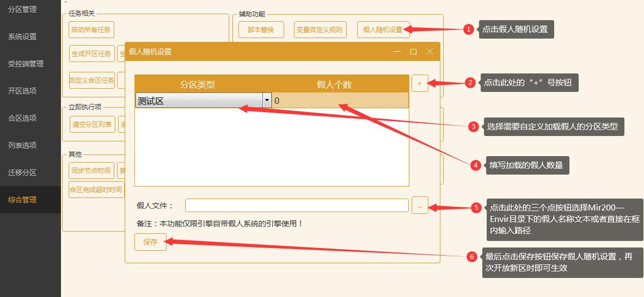Focus the 假人文件 path input field

pyautogui.click(x=296, y=206)
